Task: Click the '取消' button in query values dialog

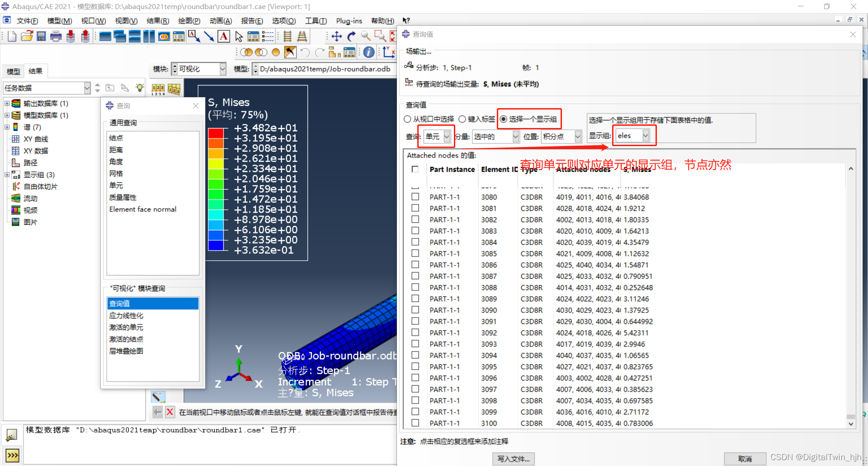Action: pyautogui.click(x=745, y=459)
